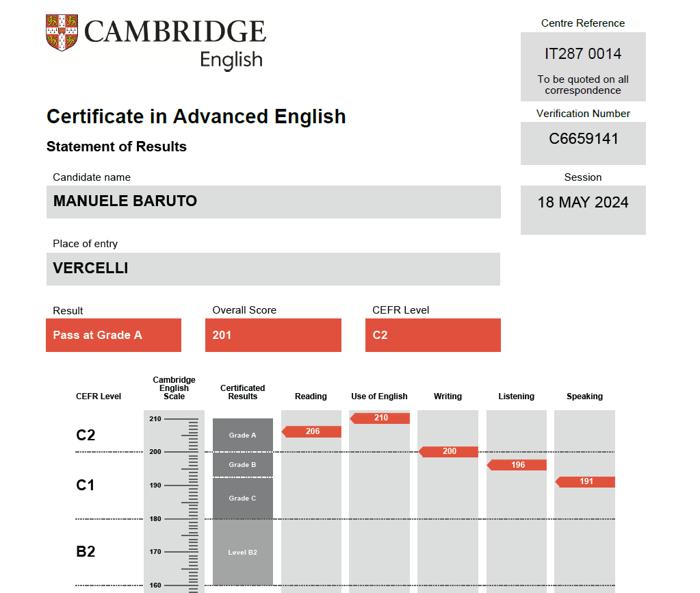Select the Reading score marker showing 206
The image size is (700, 593).
[x=311, y=431]
